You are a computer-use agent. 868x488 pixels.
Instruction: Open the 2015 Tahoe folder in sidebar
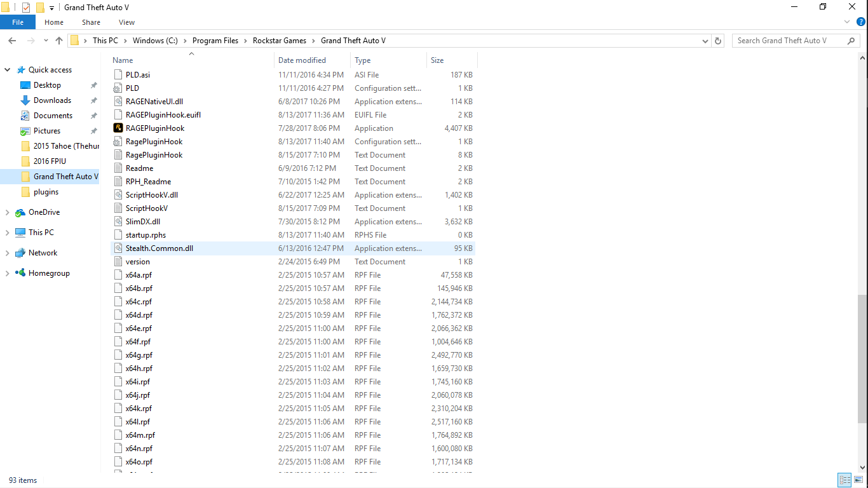(66, 146)
